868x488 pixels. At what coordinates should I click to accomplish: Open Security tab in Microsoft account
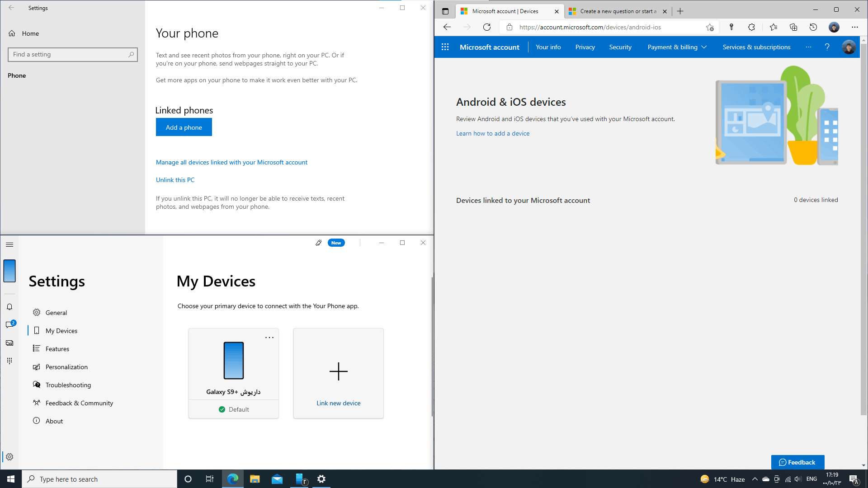click(x=620, y=47)
